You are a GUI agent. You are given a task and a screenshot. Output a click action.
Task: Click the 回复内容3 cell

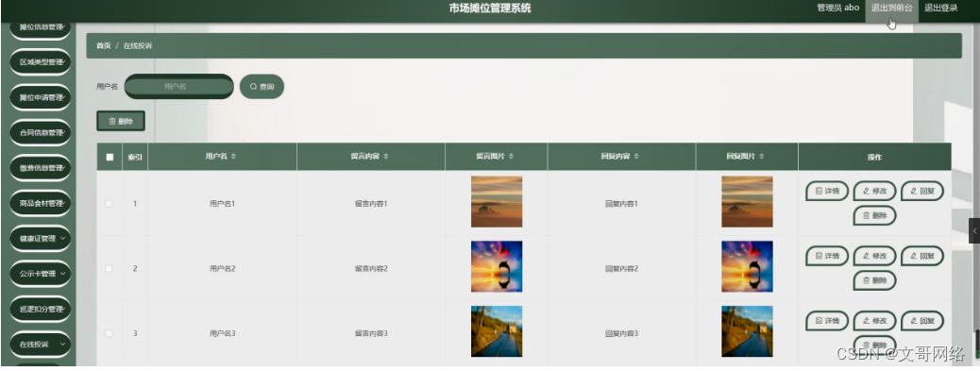coord(621,333)
